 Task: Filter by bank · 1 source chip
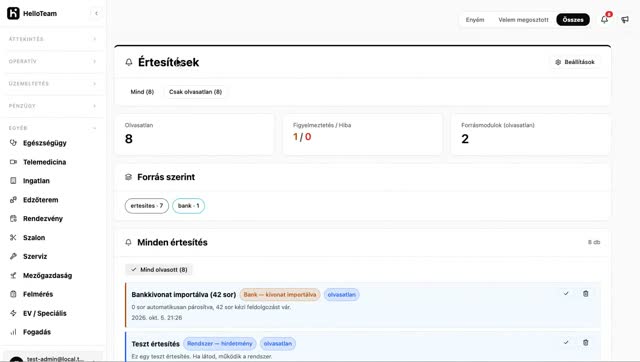coord(189,206)
